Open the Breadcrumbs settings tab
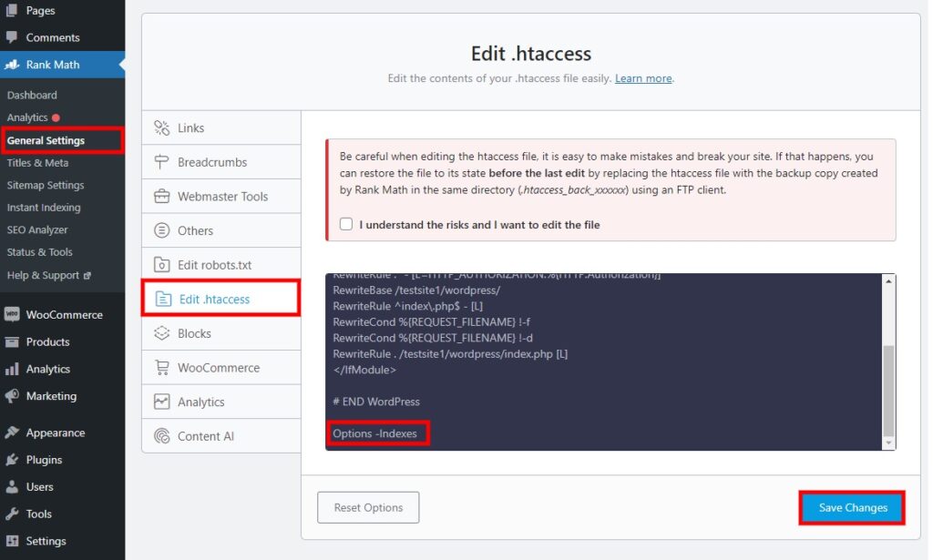 point(221,162)
